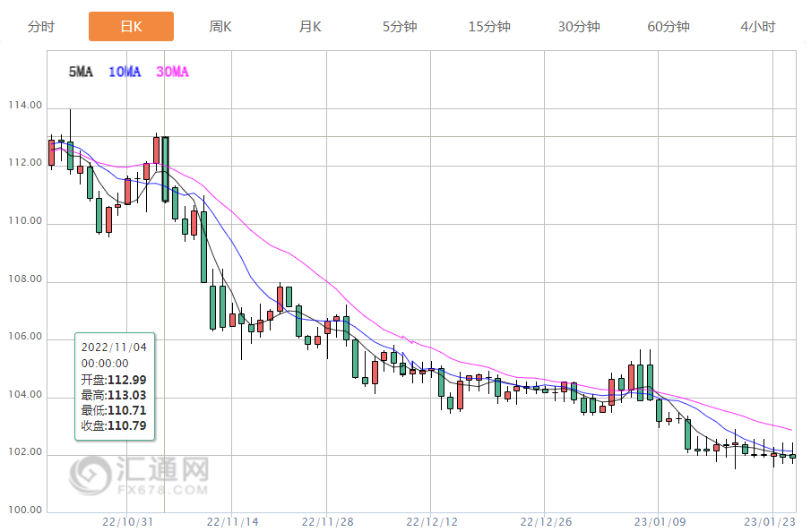Click the 22/10/31 date axis label
Image resolution: width=811 pixels, height=532 pixels.
click(x=128, y=521)
